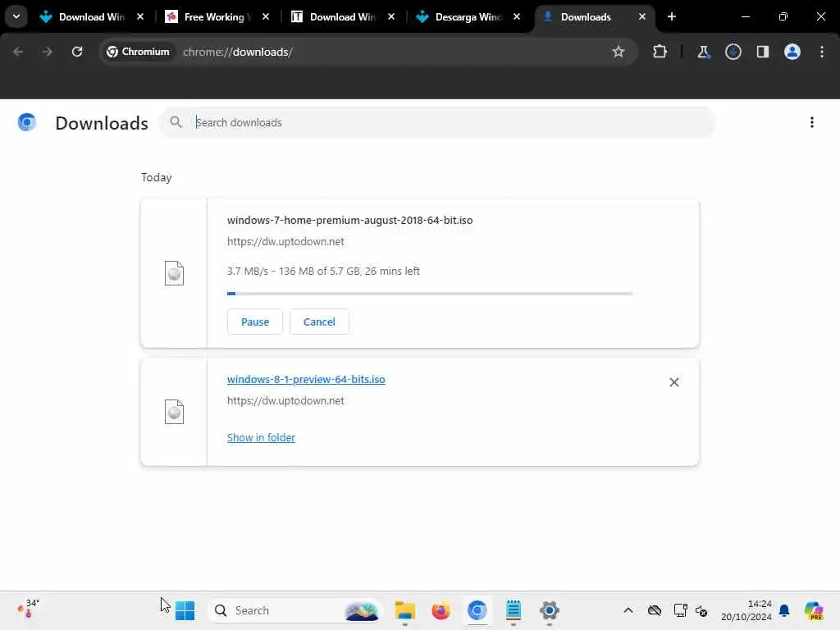Open the profile avatar menu
The width and height of the screenshot is (840, 630).
(792, 52)
